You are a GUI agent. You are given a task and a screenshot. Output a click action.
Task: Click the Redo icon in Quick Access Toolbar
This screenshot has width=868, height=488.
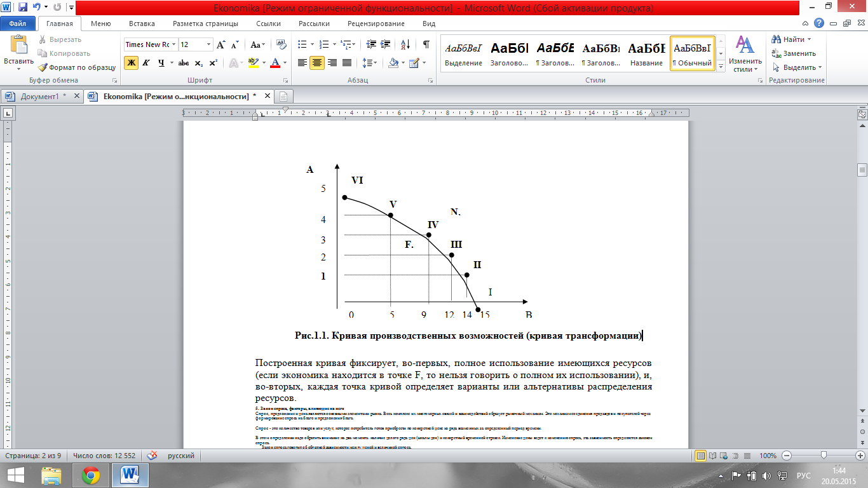[x=58, y=8]
